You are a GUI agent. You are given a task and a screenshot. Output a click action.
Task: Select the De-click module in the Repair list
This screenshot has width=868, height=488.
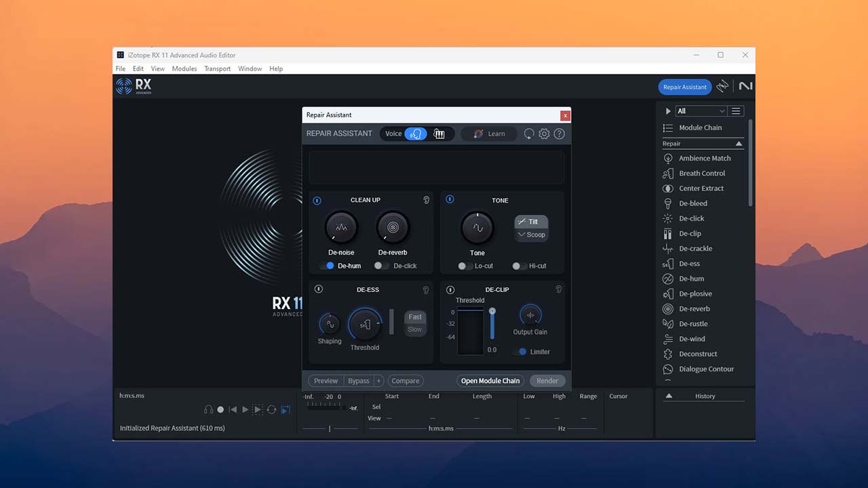pos(692,218)
